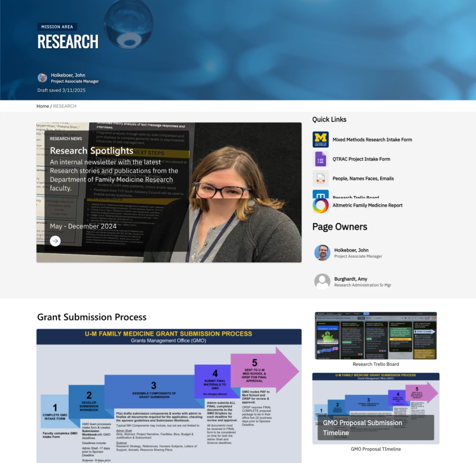This screenshot has height=463, width=476.
Task: Click the Research Spotlights title
Action: [91, 151]
